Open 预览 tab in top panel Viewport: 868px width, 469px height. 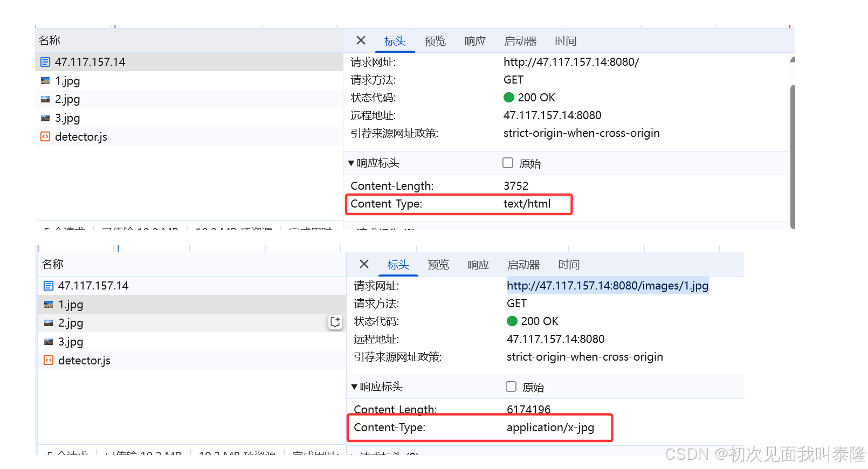435,41
